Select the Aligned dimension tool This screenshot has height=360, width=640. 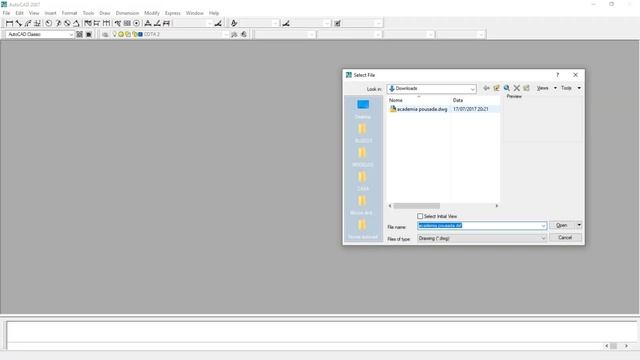point(18,23)
